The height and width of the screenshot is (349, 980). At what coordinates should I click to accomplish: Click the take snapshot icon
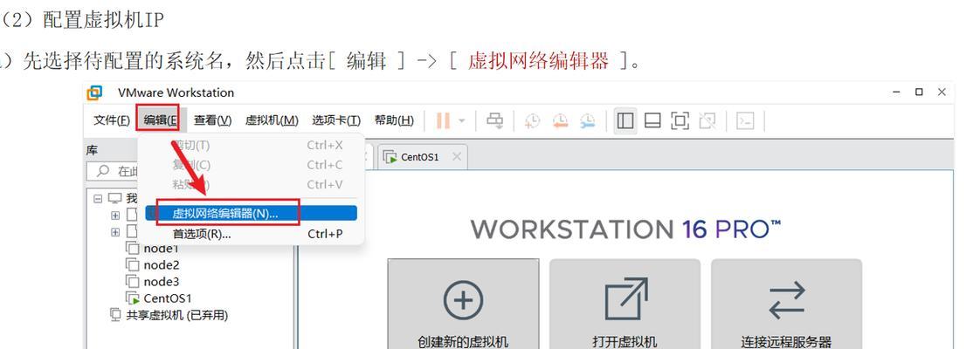533,120
